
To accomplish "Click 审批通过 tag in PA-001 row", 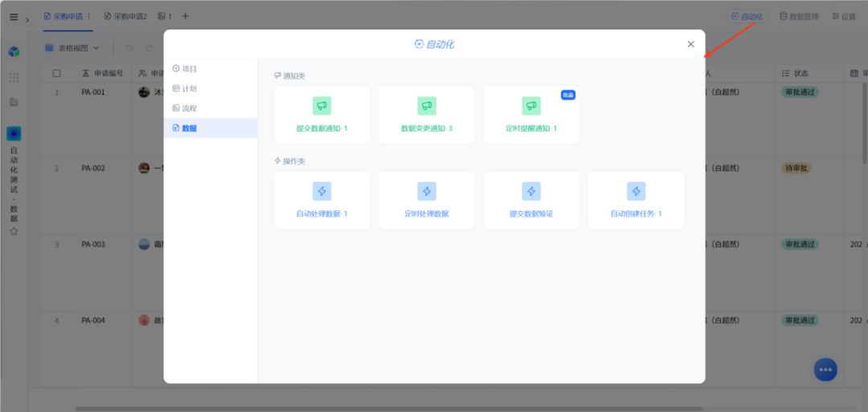I will tap(800, 92).
